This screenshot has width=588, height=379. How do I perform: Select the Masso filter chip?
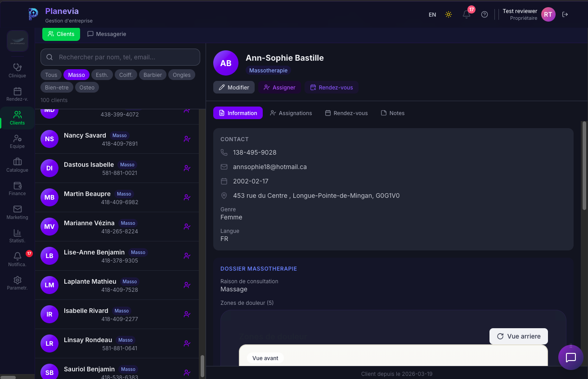click(x=76, y=75)
